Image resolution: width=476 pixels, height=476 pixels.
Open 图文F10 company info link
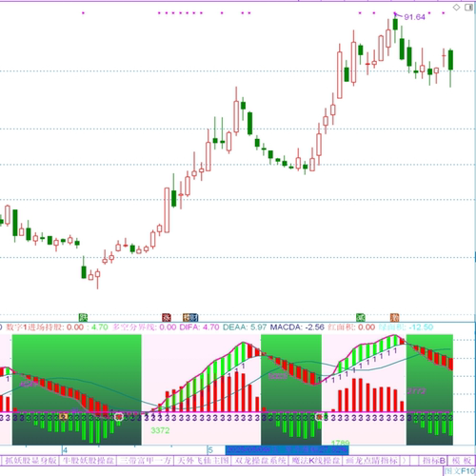point(460,471)
